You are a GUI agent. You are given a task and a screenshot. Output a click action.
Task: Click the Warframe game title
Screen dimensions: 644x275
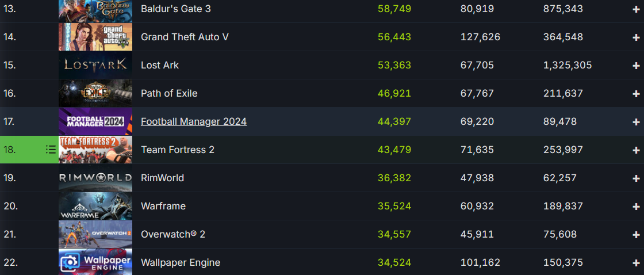tap(163, 206)
